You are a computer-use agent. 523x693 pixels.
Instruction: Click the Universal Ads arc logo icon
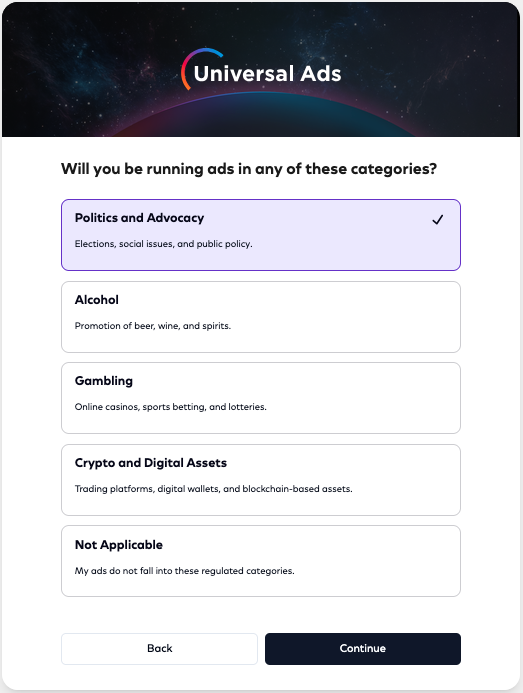201,69
